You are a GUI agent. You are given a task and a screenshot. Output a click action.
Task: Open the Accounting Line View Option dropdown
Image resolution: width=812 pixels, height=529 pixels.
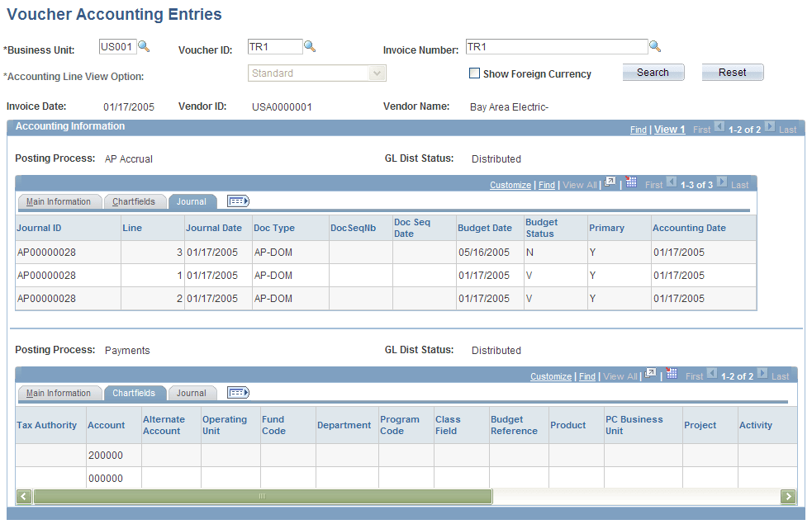(377, 73)
